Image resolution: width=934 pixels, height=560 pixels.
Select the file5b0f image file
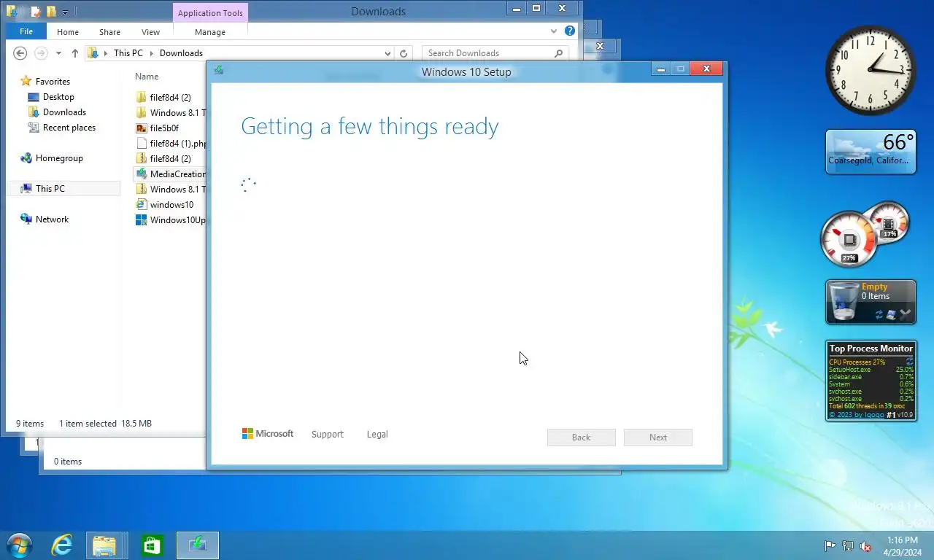(x=164, y=128)
